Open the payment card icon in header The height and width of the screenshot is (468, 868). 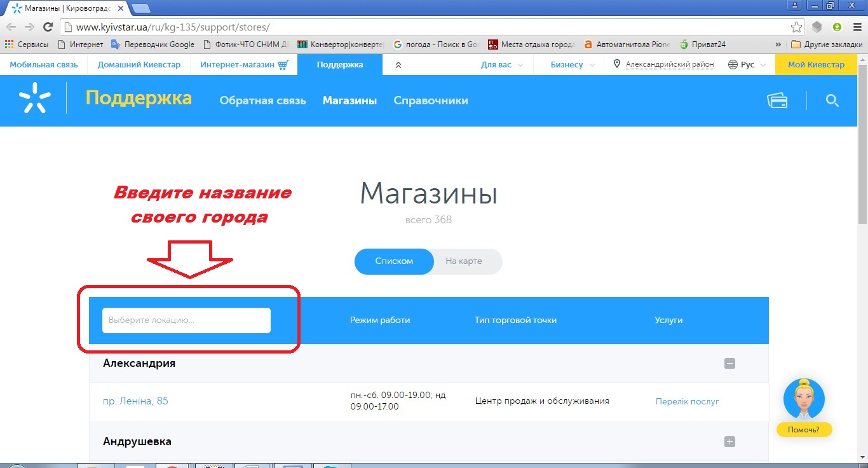coord(778,100)
